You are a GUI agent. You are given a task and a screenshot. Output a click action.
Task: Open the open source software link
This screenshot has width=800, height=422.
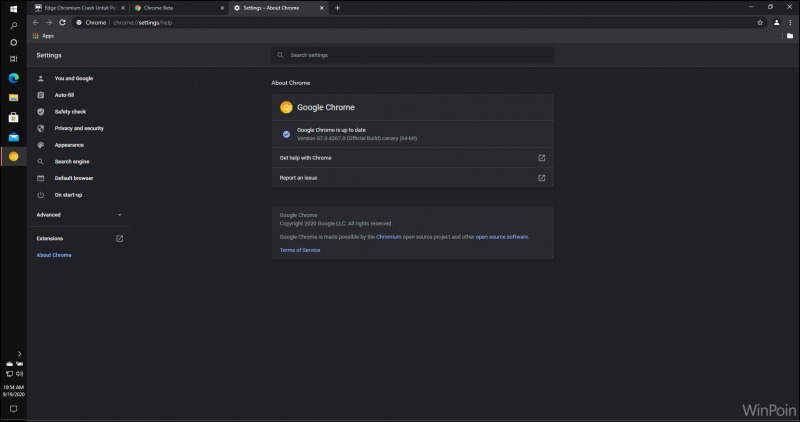[x=502, y=237]
